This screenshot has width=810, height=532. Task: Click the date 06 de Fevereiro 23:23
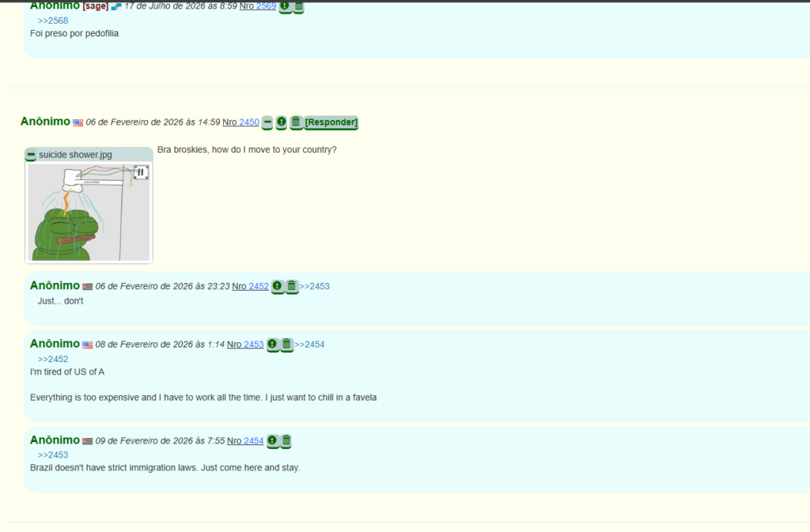pyautogui.click(x=163, y=286)
